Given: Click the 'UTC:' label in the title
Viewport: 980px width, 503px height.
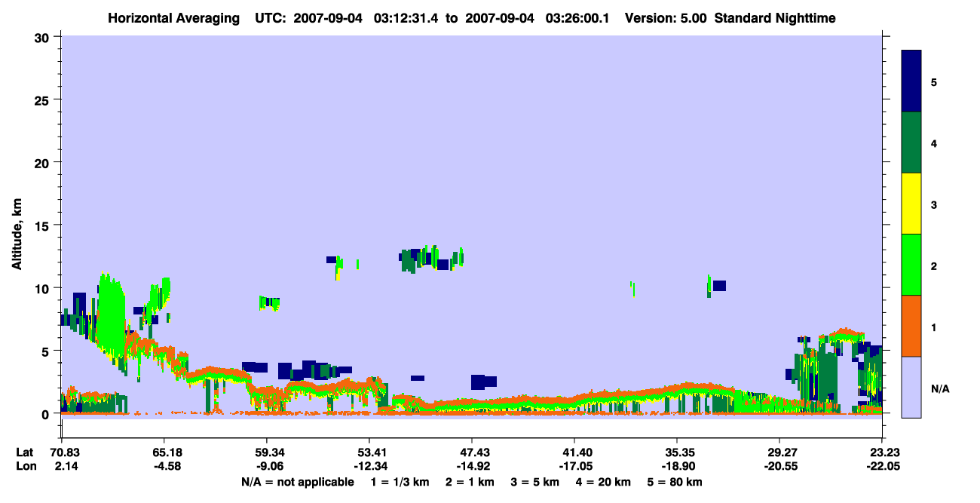Looking at the screenshot, I should pos(269,17).
